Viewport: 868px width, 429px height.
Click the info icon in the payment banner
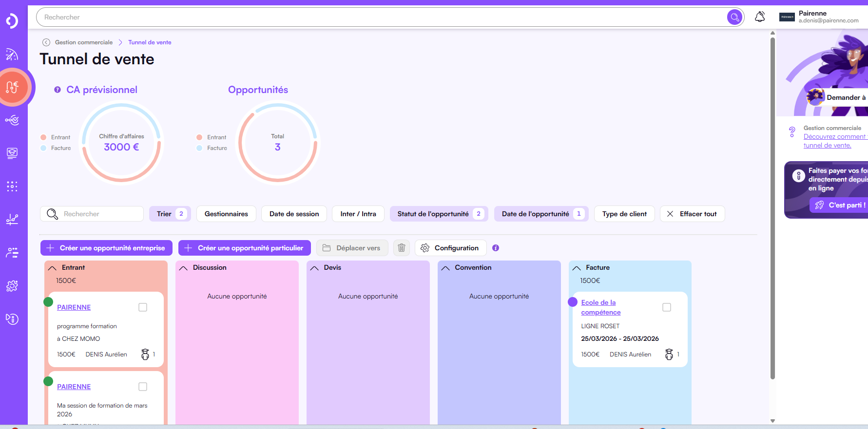point(798,176)
